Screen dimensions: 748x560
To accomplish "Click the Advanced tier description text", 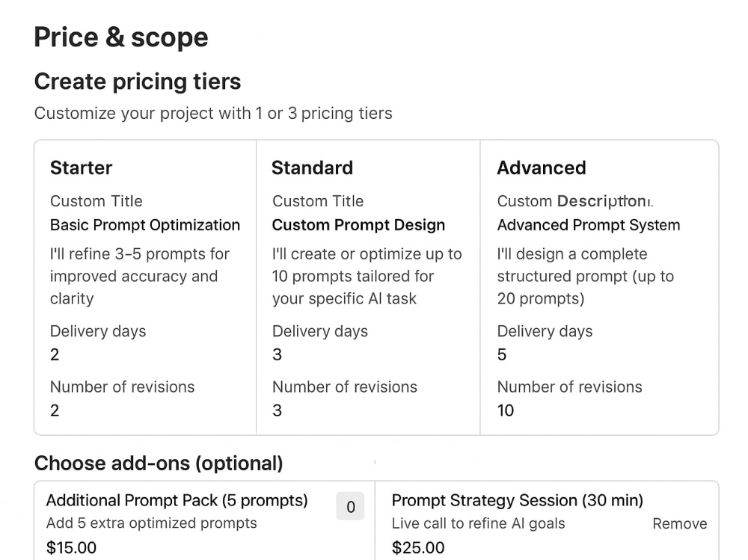I will pos(586,276).
